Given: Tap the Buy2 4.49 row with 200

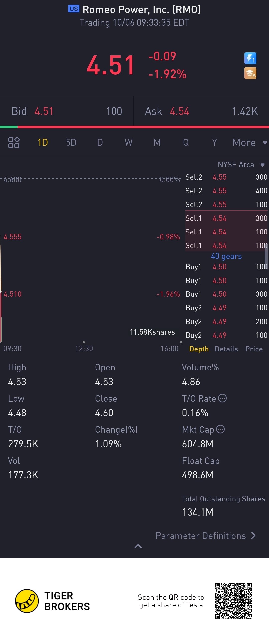Looking at the screenshot, I should tap(226, 321).
